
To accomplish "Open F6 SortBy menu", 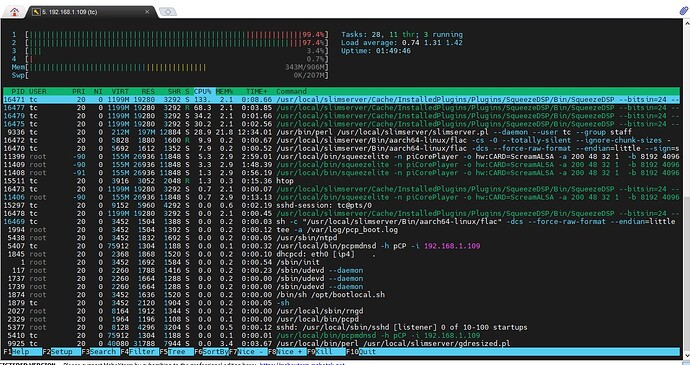I will 211,352.
